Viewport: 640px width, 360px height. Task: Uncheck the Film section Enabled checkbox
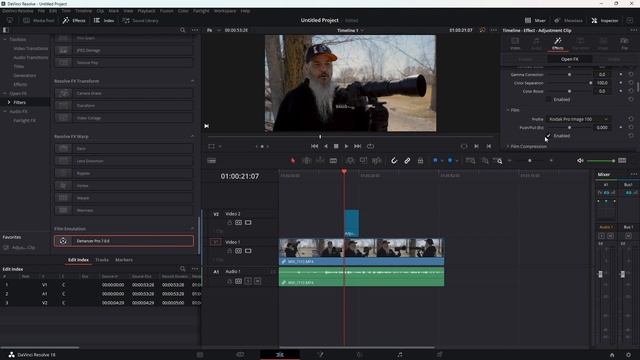[549, 136]
